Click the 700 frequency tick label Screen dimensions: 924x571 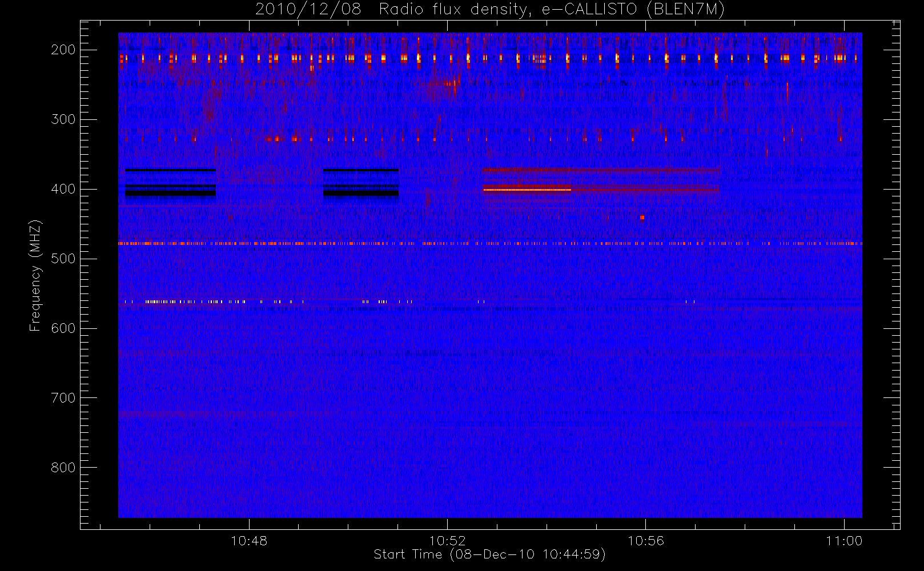click(63, 398)
